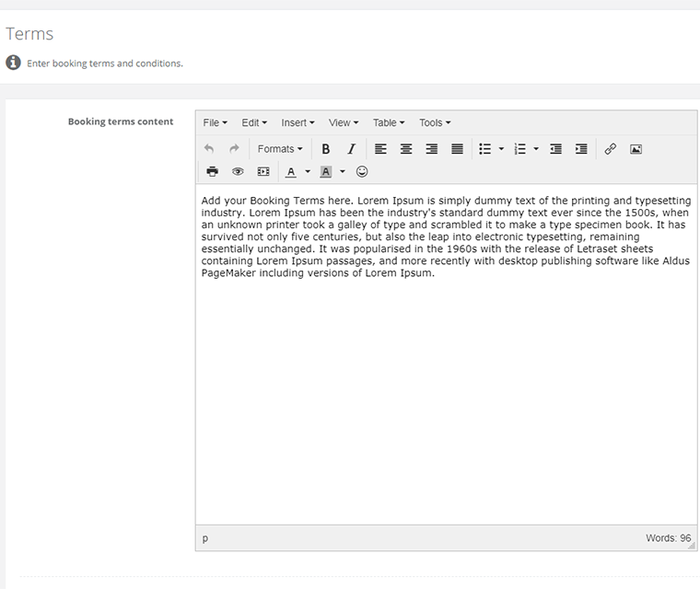Open the View menu
Screen dimensions: 700x589
pyautogui.click(x=344, y=122)
